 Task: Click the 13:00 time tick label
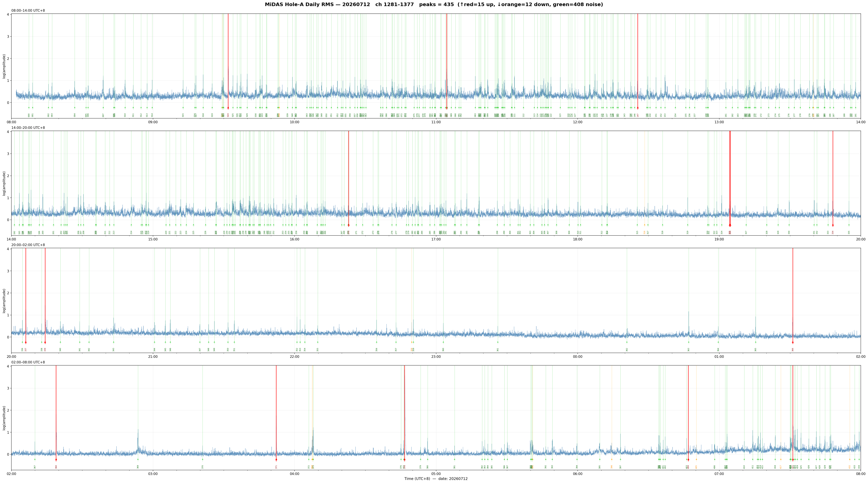pyautogui.click(x=719, y=122)
